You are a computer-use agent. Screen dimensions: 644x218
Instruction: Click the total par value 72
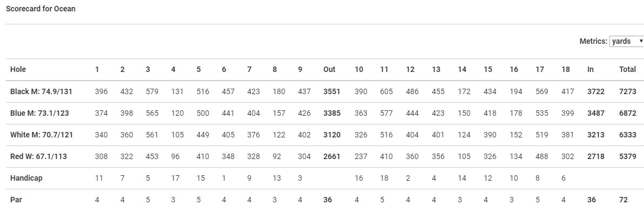point(623,200)
